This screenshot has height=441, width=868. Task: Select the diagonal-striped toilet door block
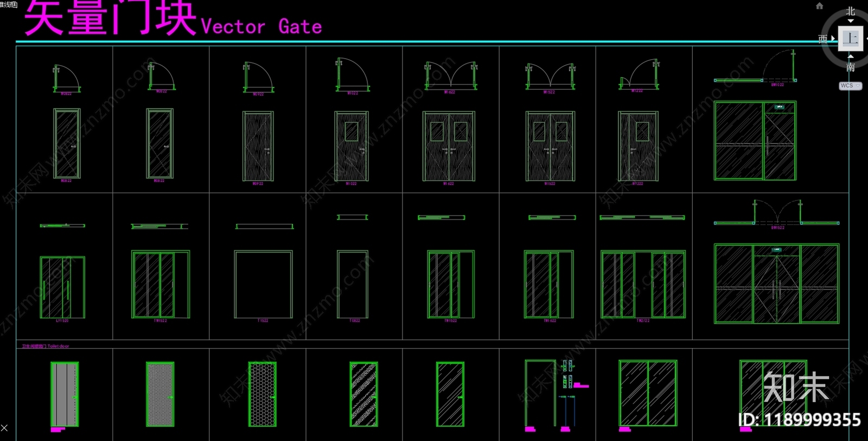pos(363,394)
